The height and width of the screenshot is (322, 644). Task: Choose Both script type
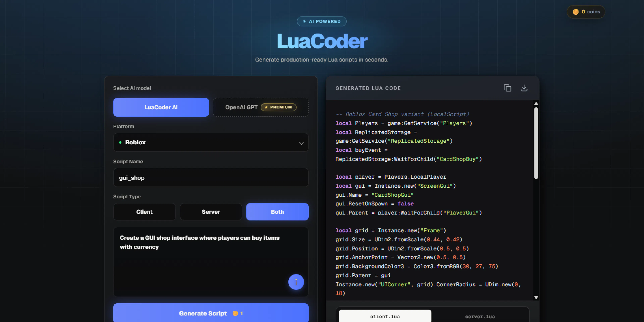click(x=277, y=212)
